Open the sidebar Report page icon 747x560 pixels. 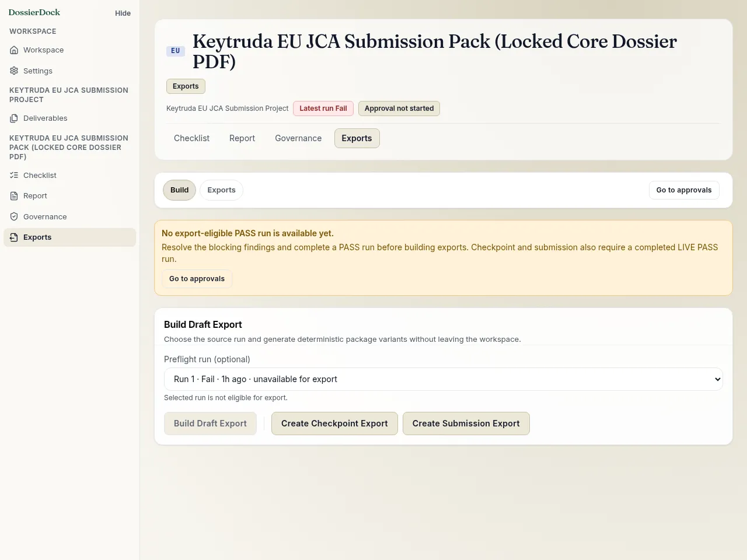tap(14, 196)
